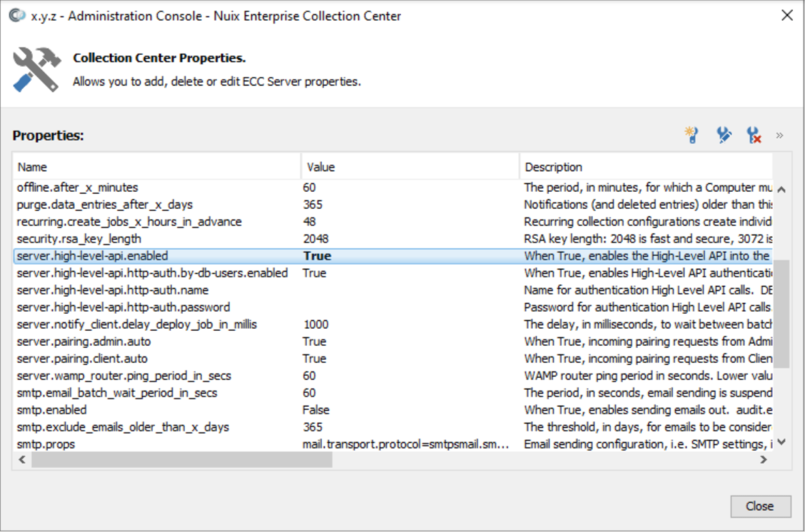Image resolution: width=805 pixels, height=532 pixels.
Task: Click the Edit property wrench-pencil icon
Action: [724, 135]
